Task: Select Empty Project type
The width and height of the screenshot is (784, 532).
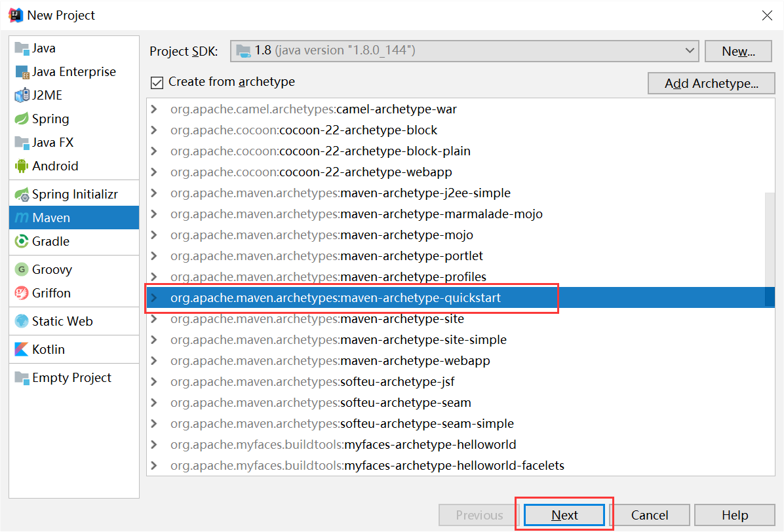Action: click(74, 377)
